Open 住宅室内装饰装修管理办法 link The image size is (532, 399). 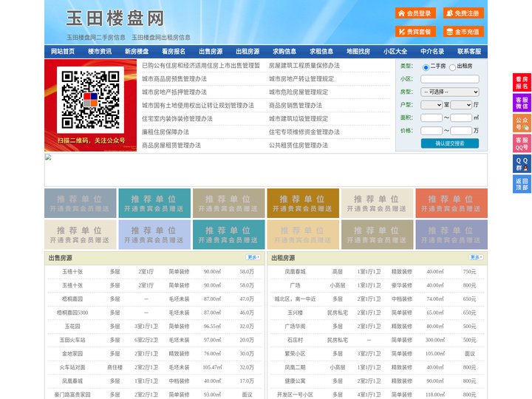(177, 118)
